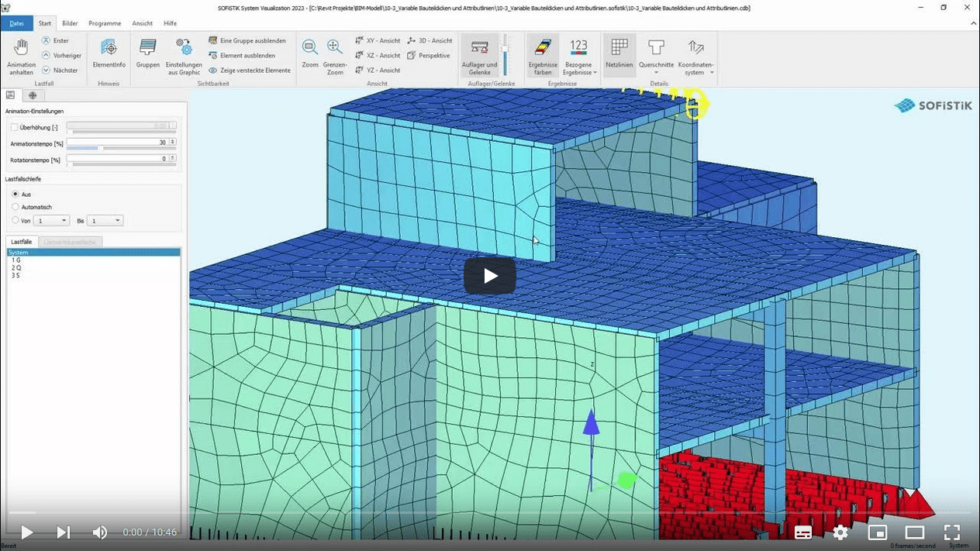Expand the Querschnitte dropdown

click(656, 57)
